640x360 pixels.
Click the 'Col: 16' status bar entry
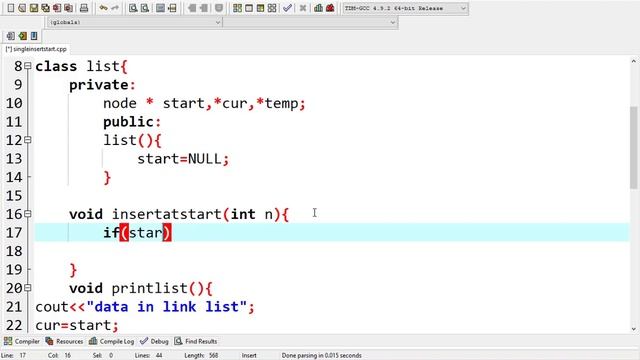pyautogui.click(x=59, y=356)
